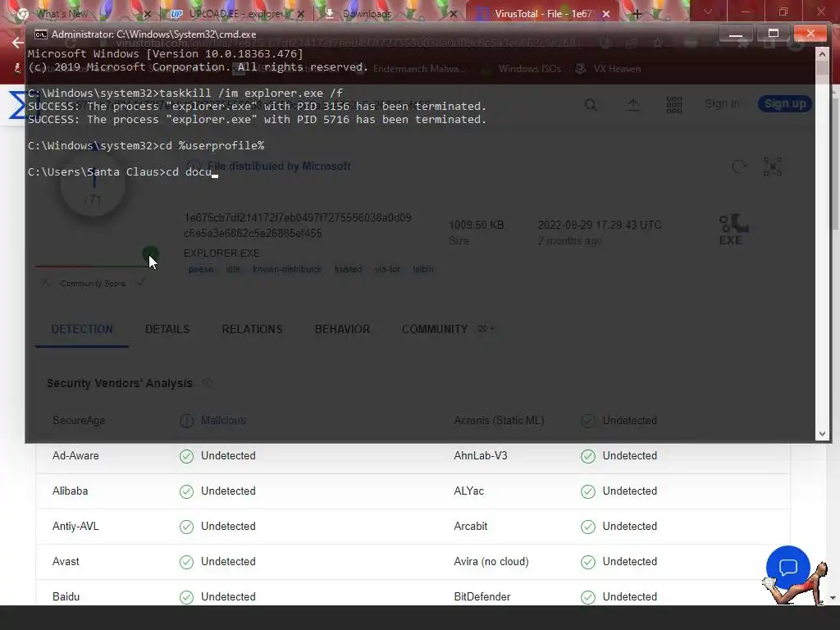Open the RELATIONS tab
840x630 pixels.
252,329
